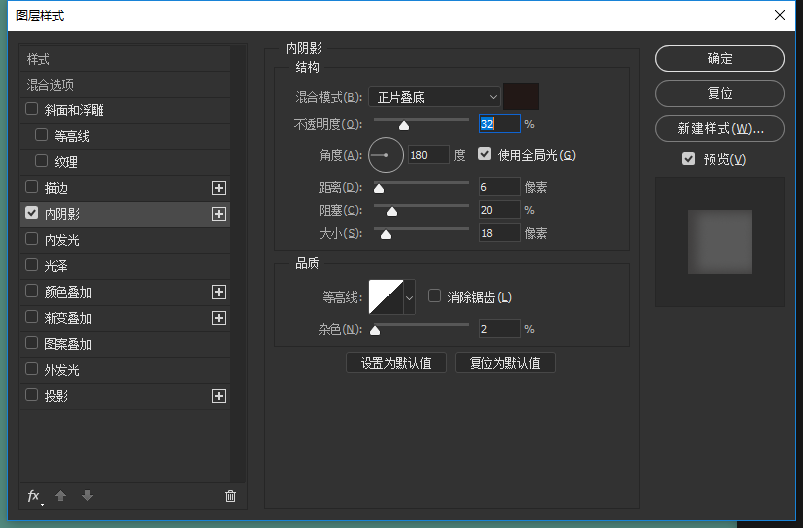Enable the 图案叠加 checkbox
This screenshot has height=528, width=803.
point(31,343)
